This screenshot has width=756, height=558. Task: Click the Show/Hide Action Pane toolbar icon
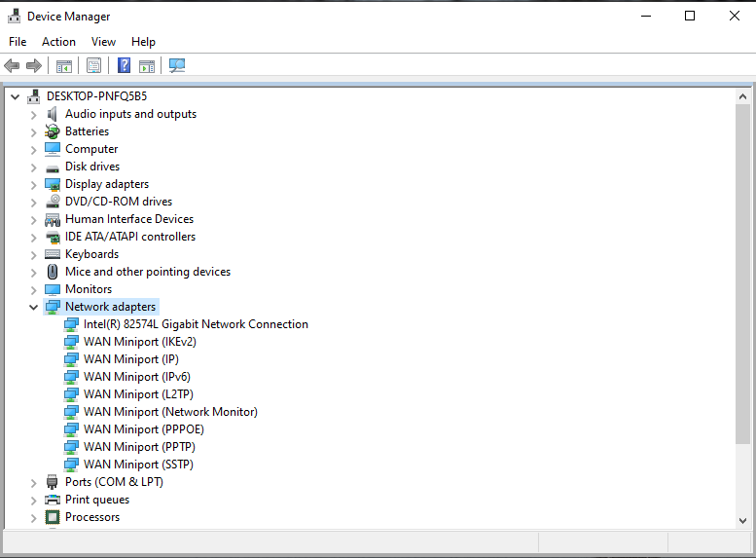point(147,65)
